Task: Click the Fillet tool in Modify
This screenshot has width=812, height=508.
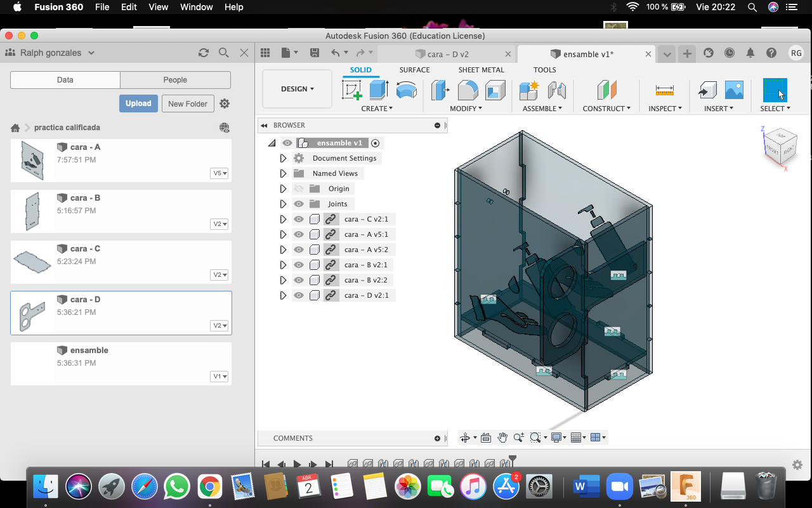Action: (x=468, y=90)
